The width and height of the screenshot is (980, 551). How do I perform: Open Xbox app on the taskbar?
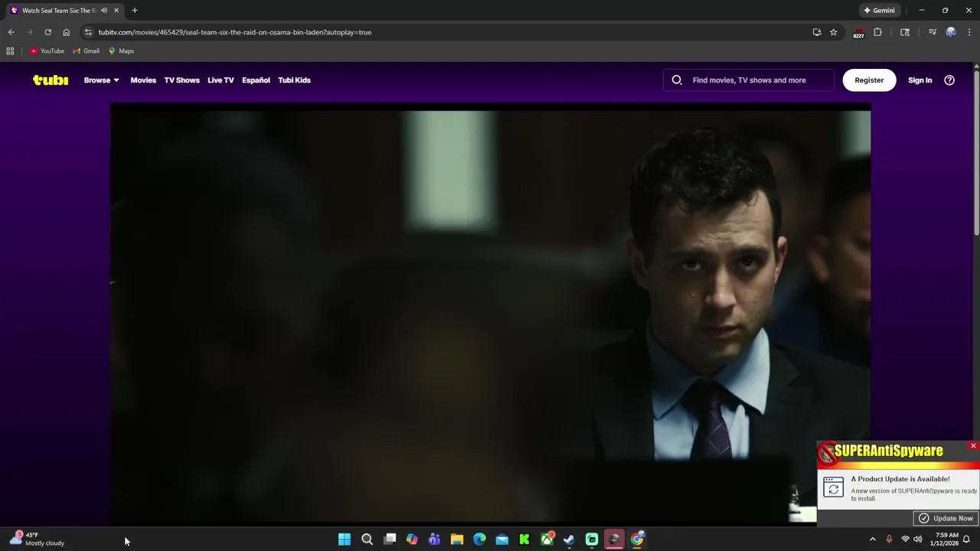(547, 540)
